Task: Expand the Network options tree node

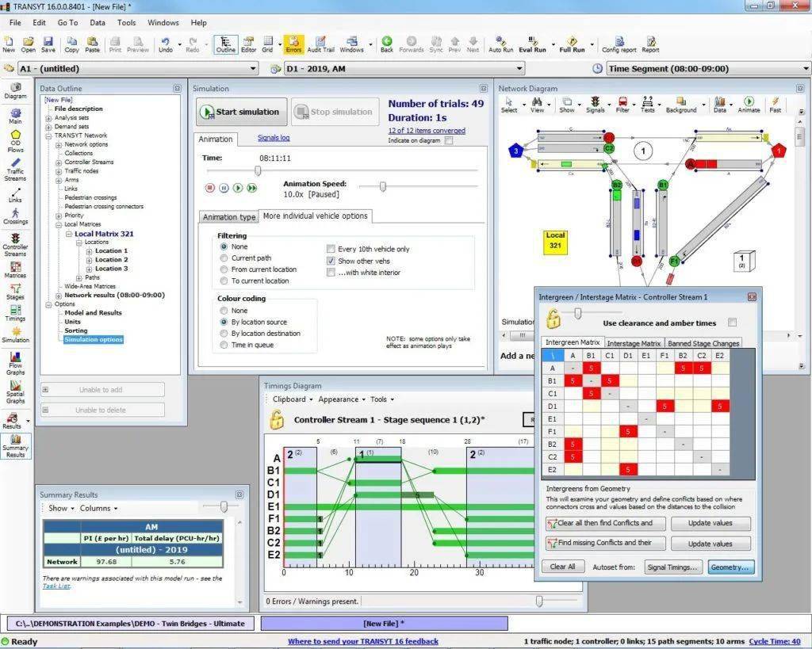Action: (x=59, y=145)
